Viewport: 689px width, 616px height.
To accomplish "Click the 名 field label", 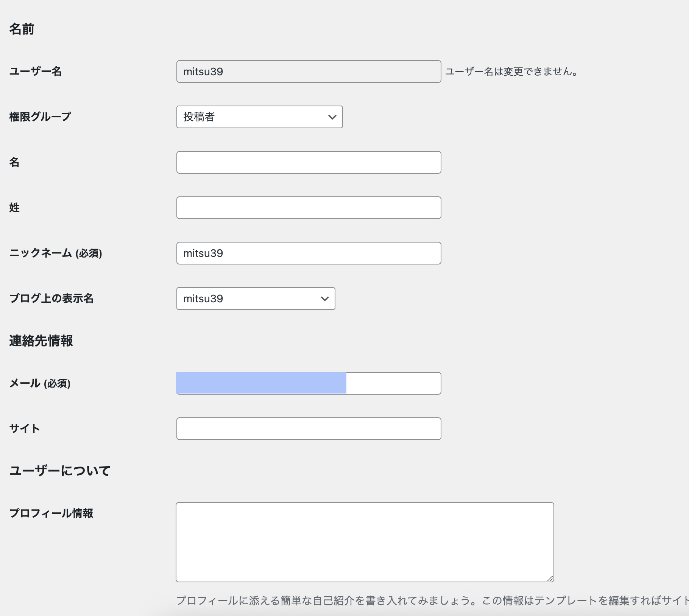I will [x=14, y=162].
